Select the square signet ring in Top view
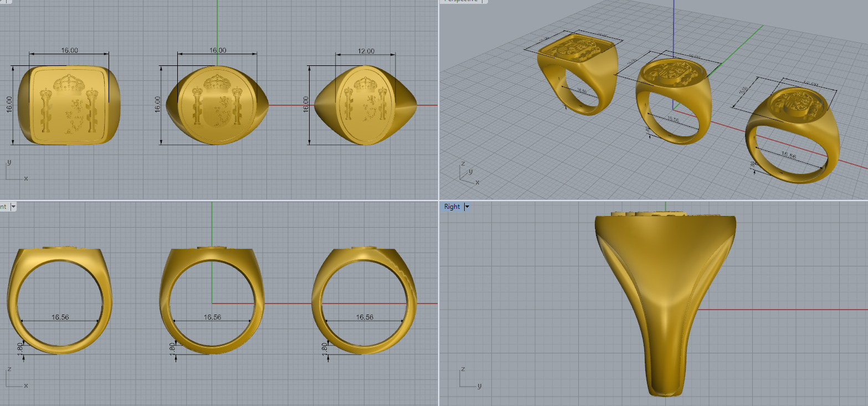Screen dimensions: 868x406 (69, 105)
